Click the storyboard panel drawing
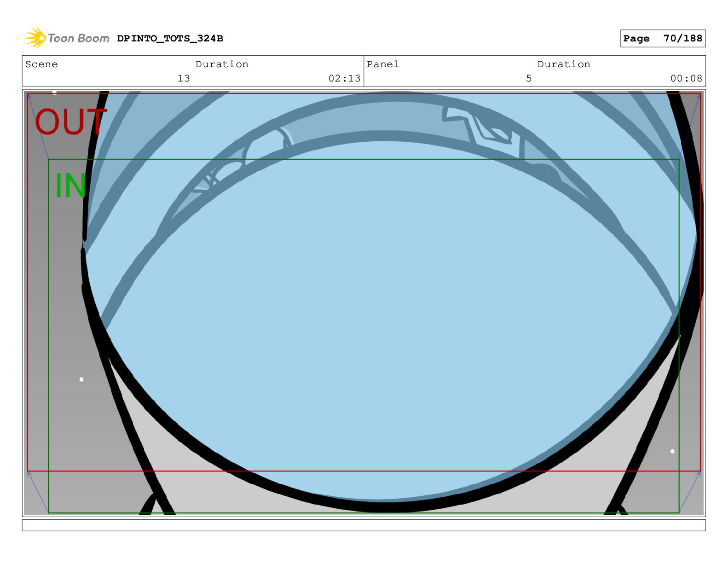This screenshot has height=564, width=728. (x=364, y=303)
